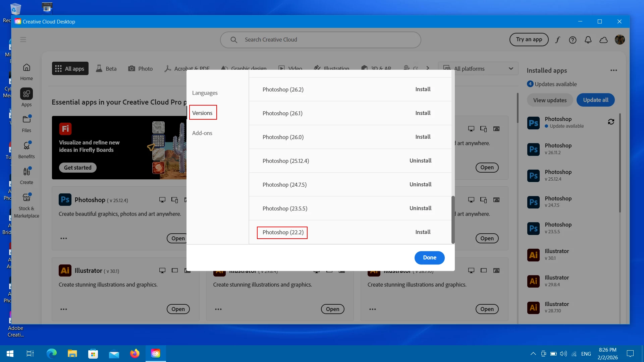Open Installed apps more options menu
Viewport: 644px width, 362px height.
[613, 70]
